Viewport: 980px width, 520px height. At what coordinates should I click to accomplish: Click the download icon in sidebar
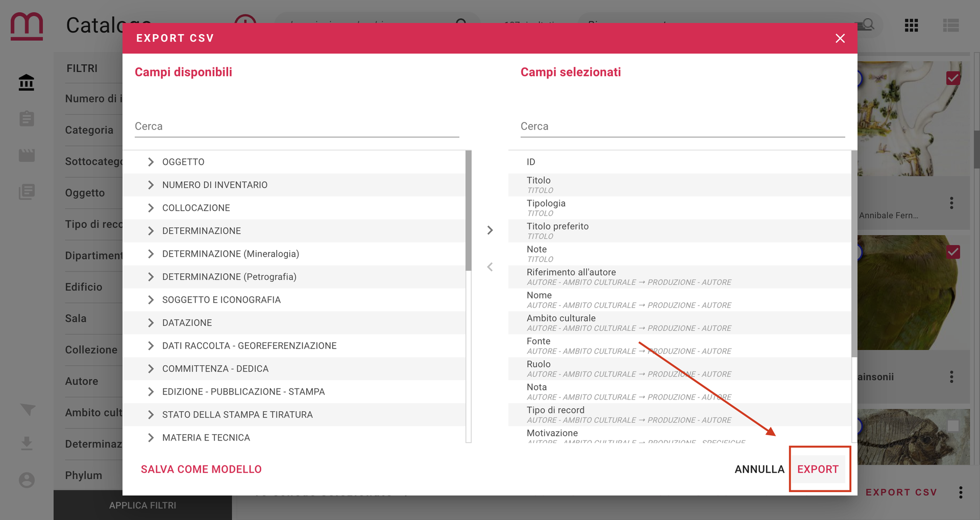click(x=27, y=443)
